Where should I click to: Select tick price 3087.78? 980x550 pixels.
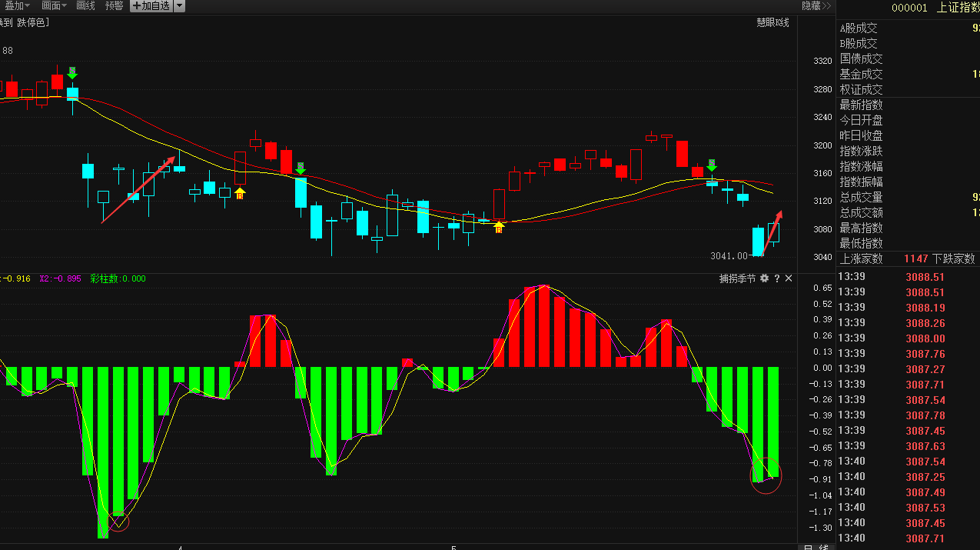925,415
